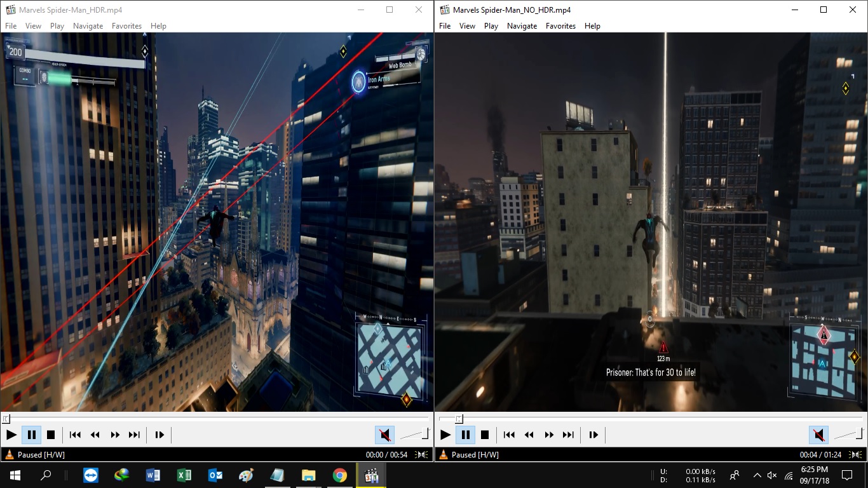Stop playback in the NO_HDR video window
The width and height of the screenshot is (868, 488).
point(485,435)
